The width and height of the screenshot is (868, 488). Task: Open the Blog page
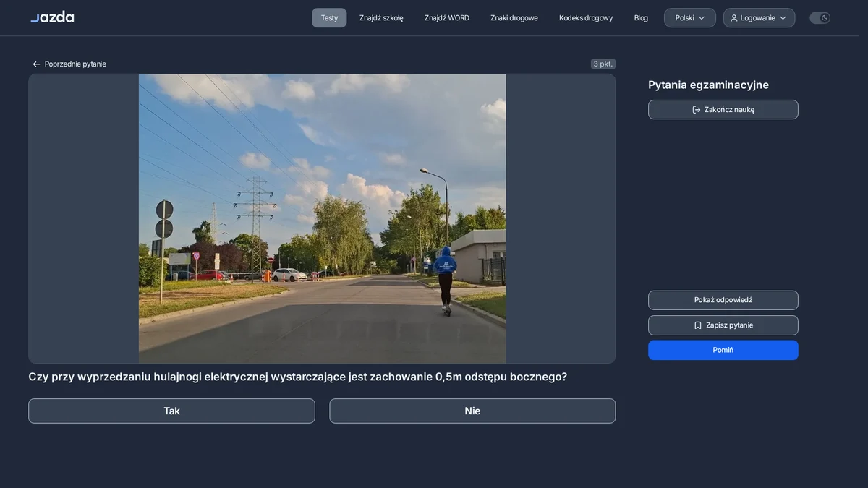(x=641, y=18)
